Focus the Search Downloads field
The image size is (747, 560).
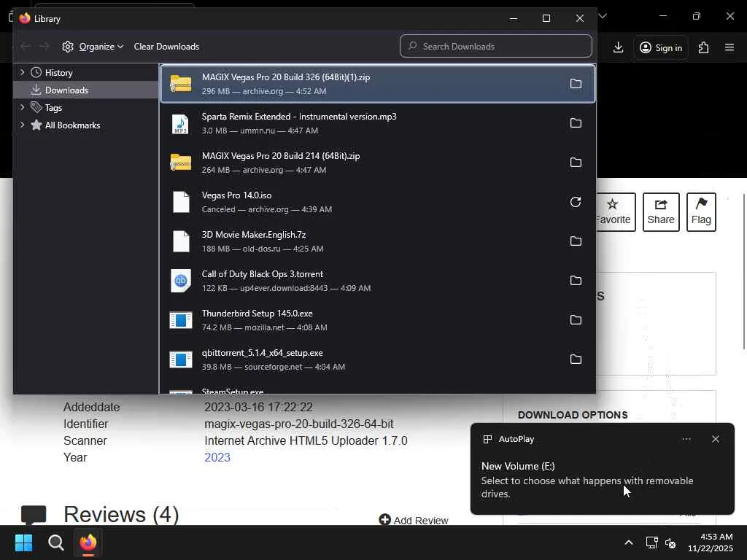coord(496,46)
